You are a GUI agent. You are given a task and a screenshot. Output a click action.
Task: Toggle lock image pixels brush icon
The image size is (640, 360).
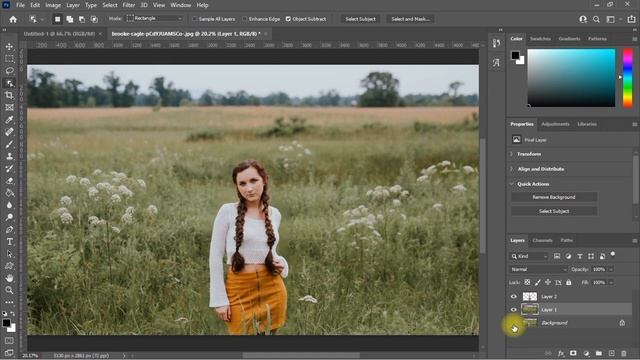click(538, 282)
